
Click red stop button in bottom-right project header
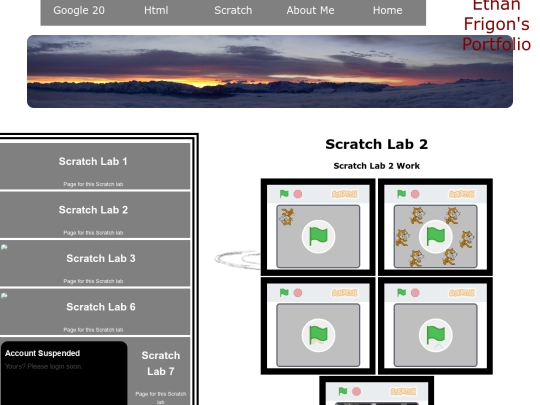pos(415,293)
